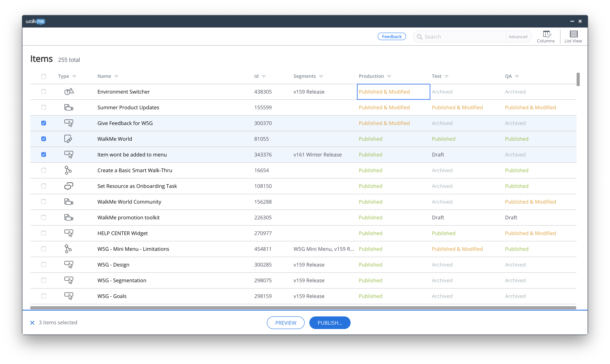Open the Id column filter dropdown
The height and width of the screenshot is (364, 610).
pos(264,76)
